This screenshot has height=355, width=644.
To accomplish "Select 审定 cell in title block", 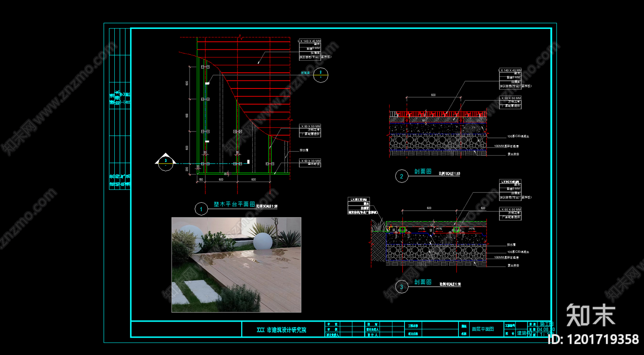I will click(x=332, y=324).
